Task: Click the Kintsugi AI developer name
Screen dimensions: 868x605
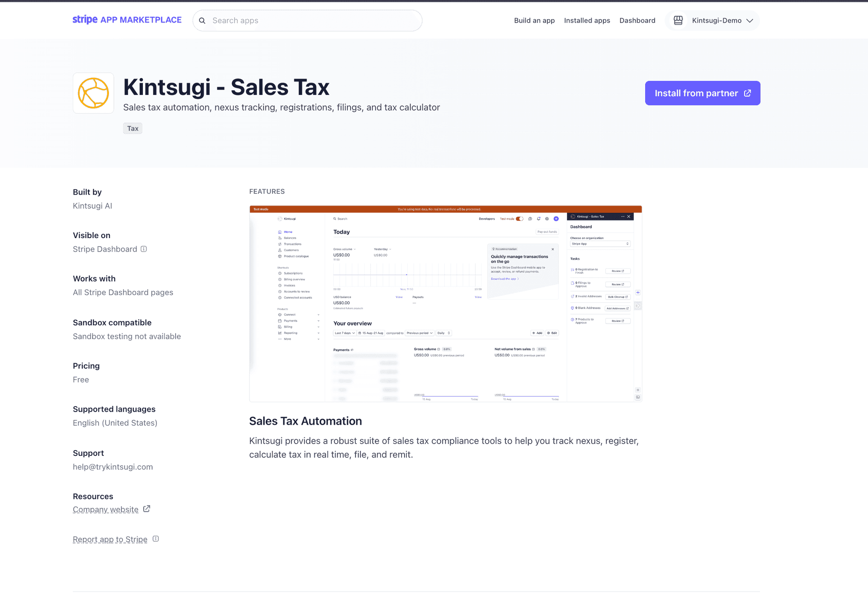Action: (92, 206)
